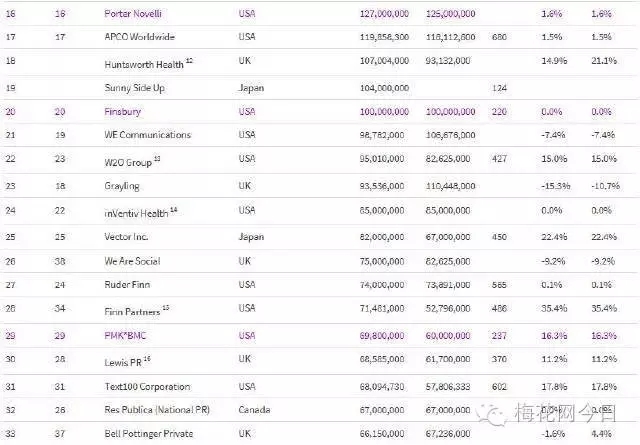The width and height of the screenshot is (640, 445).
Task: Select the Sunny Side Up entry
Action: click(x=133, y=87)
